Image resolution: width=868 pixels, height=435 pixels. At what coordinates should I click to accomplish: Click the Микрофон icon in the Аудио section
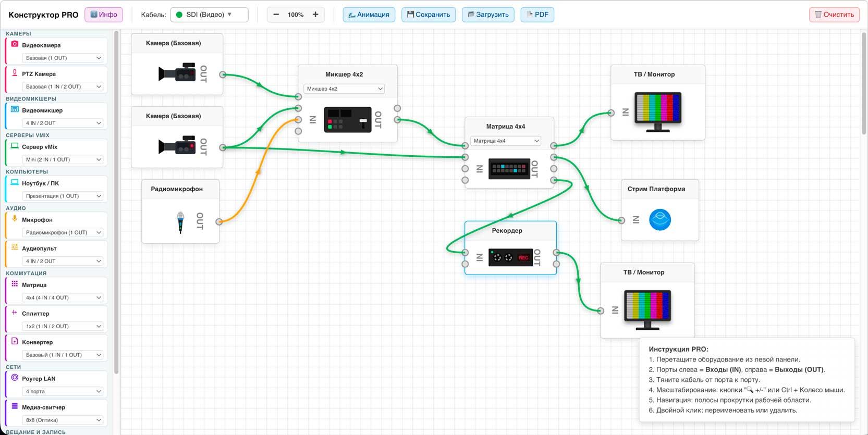point(15,219)
